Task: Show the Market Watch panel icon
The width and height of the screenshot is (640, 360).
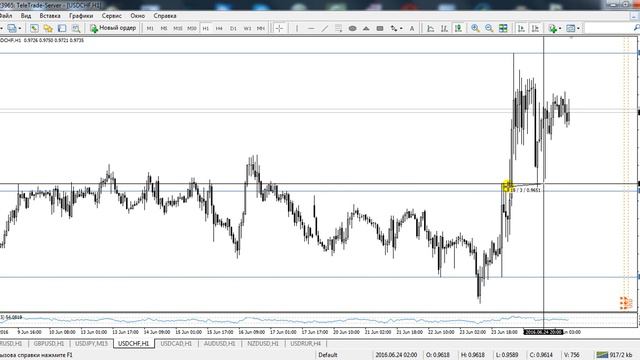Action: (34, 28)
